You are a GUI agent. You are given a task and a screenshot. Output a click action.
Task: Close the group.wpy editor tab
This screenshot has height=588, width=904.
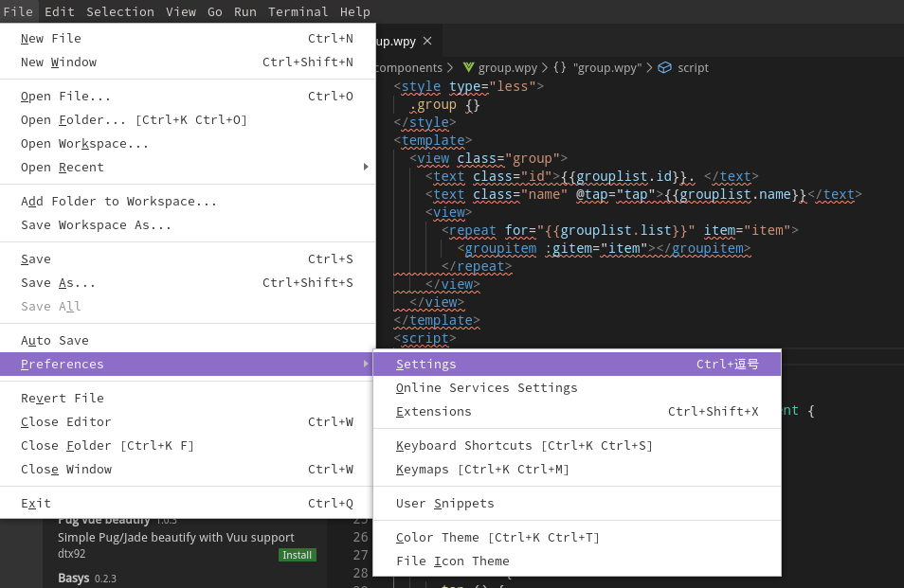click(x=426, y=41)
